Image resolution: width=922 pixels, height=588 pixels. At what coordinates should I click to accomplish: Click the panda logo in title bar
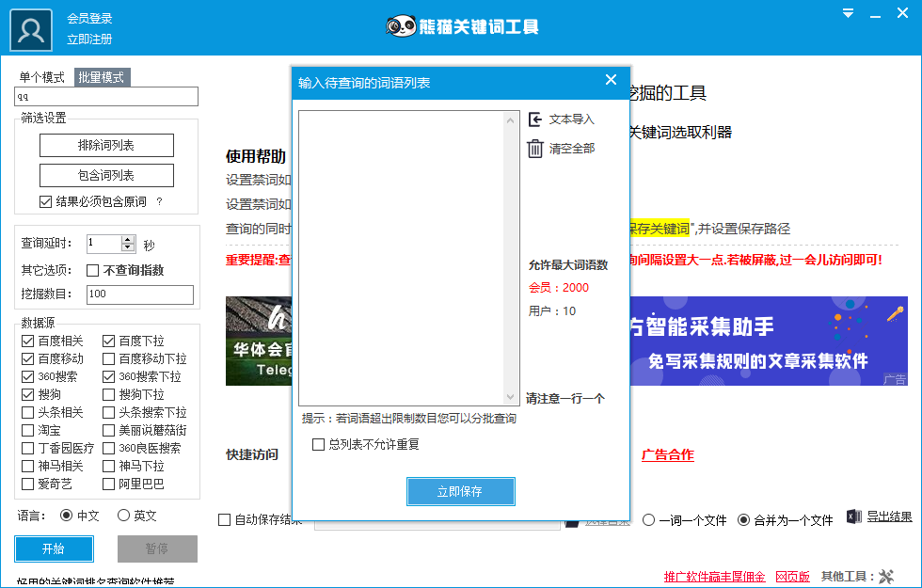pos(401,26)
